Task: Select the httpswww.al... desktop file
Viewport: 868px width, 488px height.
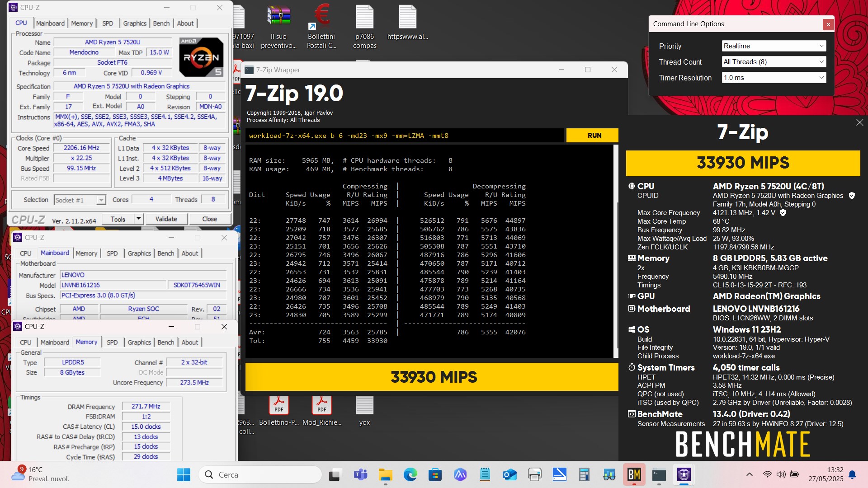Action: click(x=407, y=23)
